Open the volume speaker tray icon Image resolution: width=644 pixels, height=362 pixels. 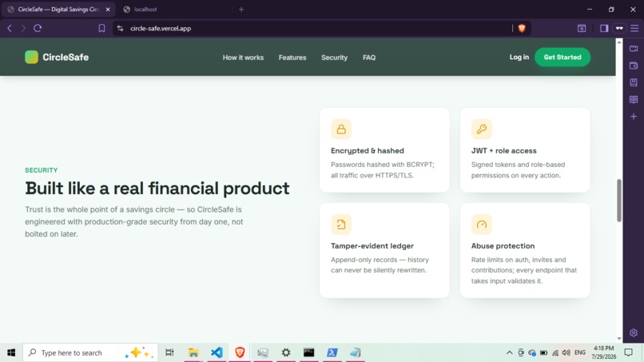[566, 352]
